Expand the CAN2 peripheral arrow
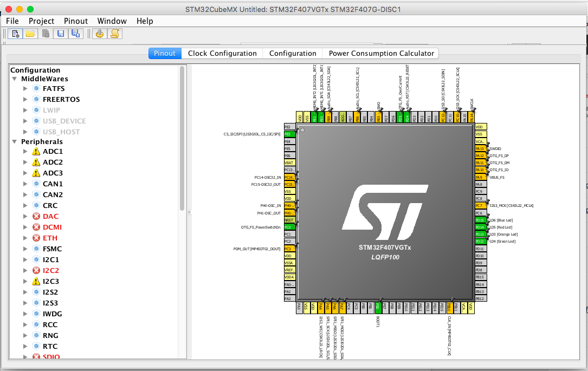Viewport: 588px width, 371px height. point(25,195)
